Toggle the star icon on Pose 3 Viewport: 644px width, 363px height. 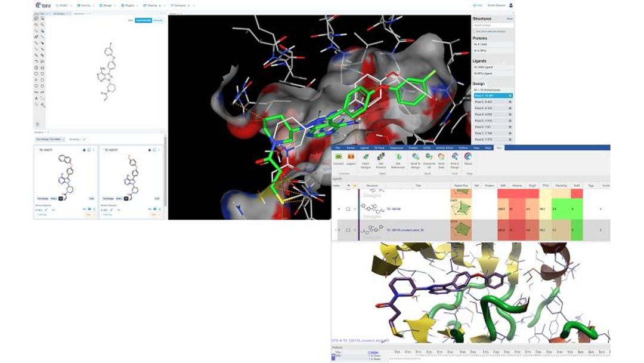(x=510, y=108)
